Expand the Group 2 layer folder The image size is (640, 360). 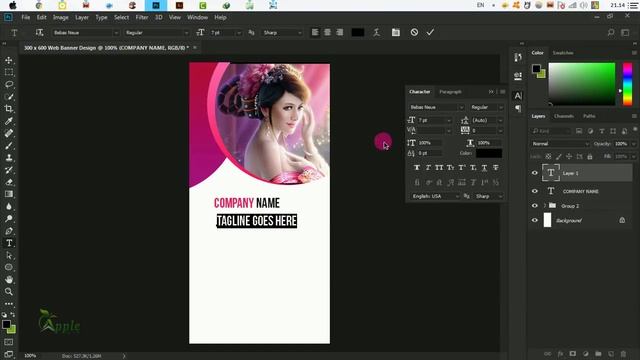545,206
